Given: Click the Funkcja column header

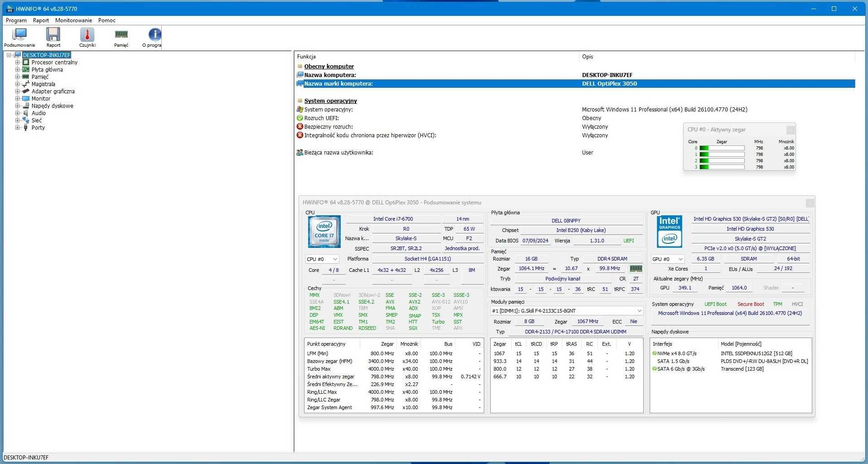Looking at the screenshot, I should (437, 57).
